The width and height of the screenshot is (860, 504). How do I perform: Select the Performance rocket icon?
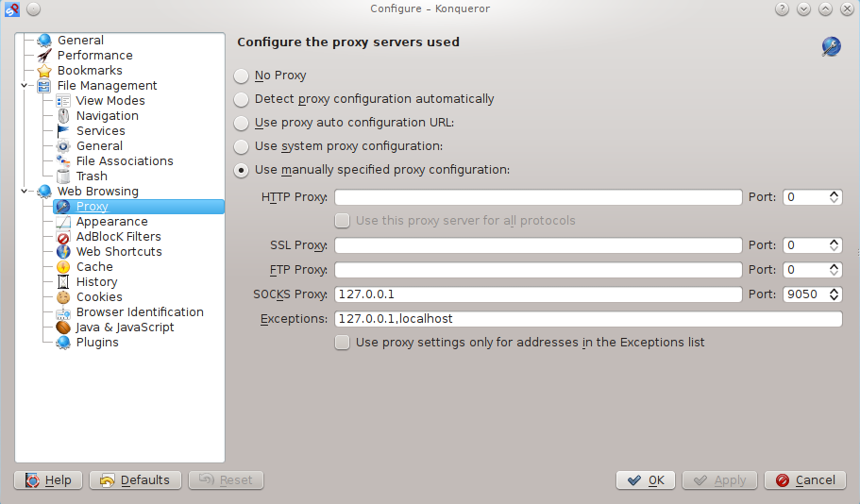click(44, 56)
